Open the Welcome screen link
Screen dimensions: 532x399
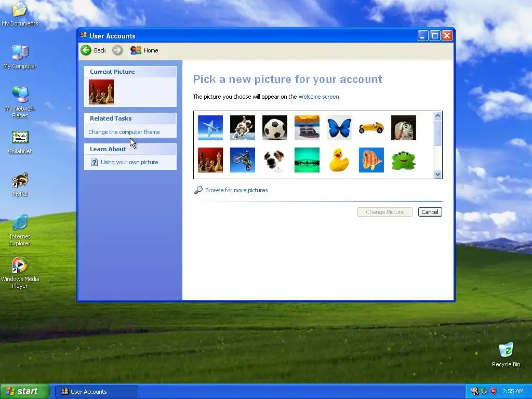pyautogui.click(x=318, y=97)
